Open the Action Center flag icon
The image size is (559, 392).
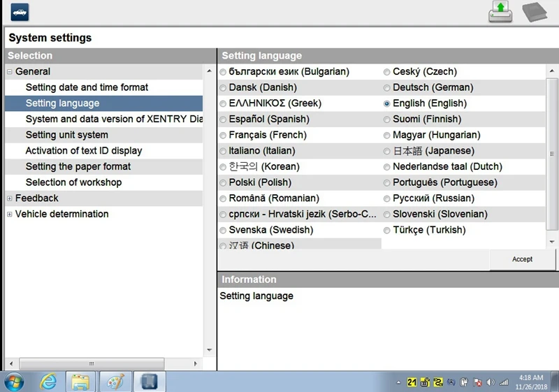(477, 382)
